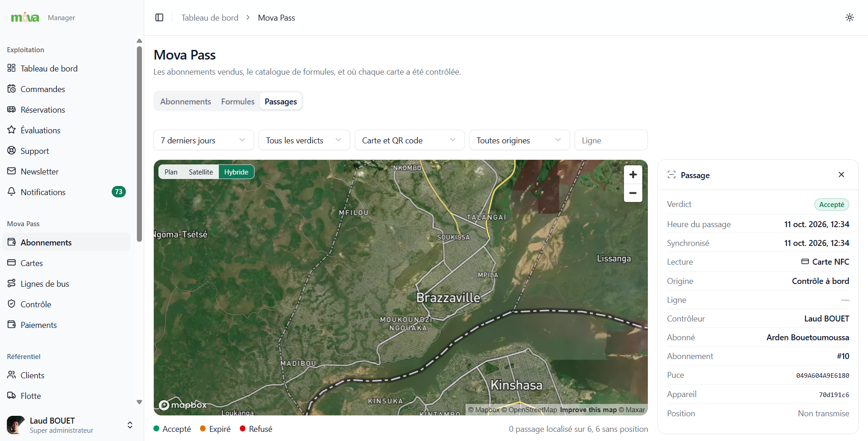Open Newsletter envelope entry
The image size is (868, 441).
click(66, 171)
